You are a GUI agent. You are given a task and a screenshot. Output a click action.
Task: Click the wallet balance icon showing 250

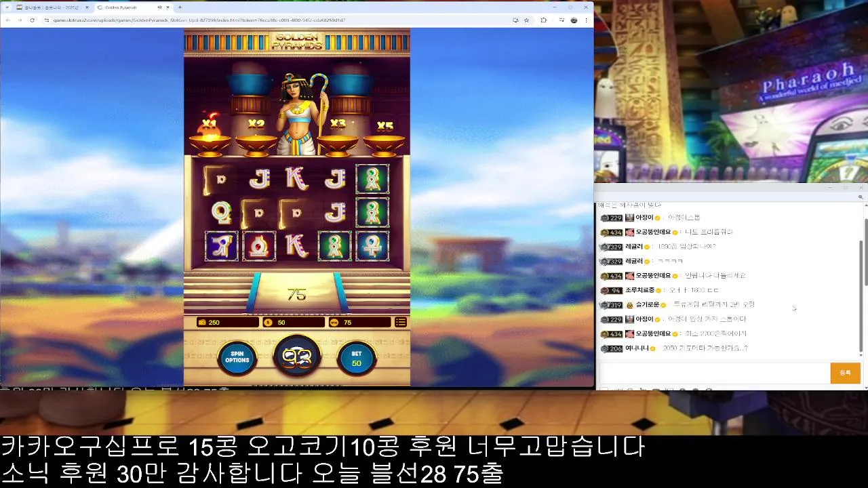(x=202, y=323)
